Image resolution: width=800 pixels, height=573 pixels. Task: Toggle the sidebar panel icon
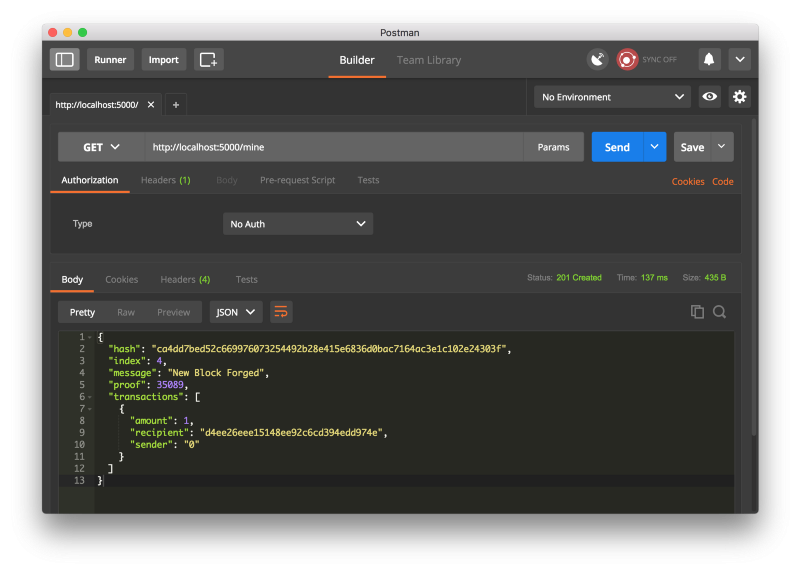pyautogui.click(x=65, y=60)
